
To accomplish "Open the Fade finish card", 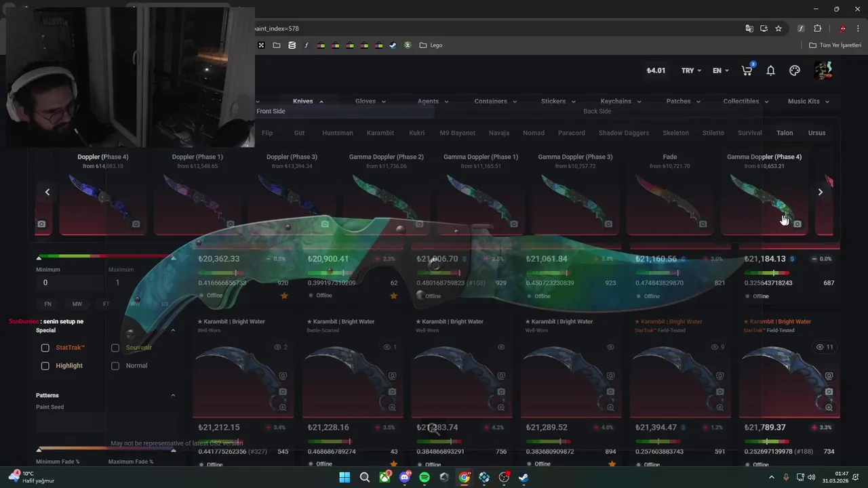I will (x=669, y=193).
